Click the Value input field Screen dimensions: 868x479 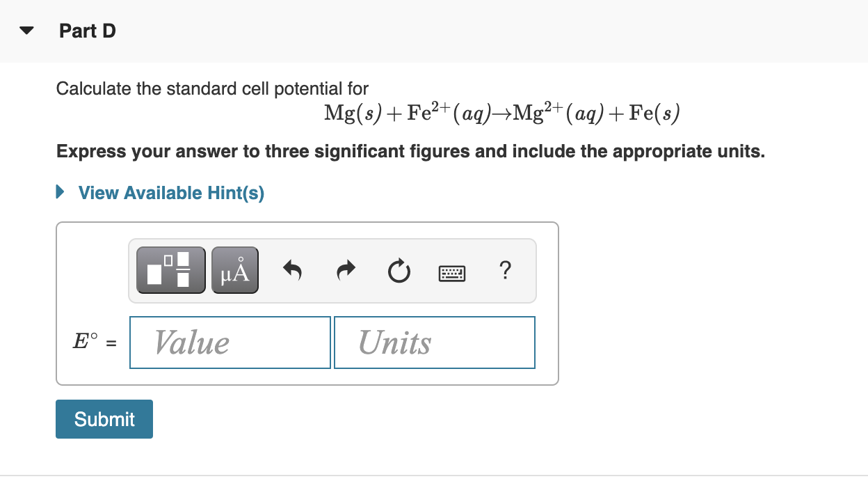tap(230, 342)
